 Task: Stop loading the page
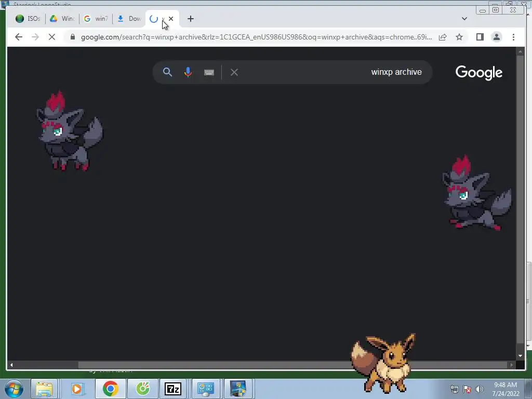tap(52, 37)
